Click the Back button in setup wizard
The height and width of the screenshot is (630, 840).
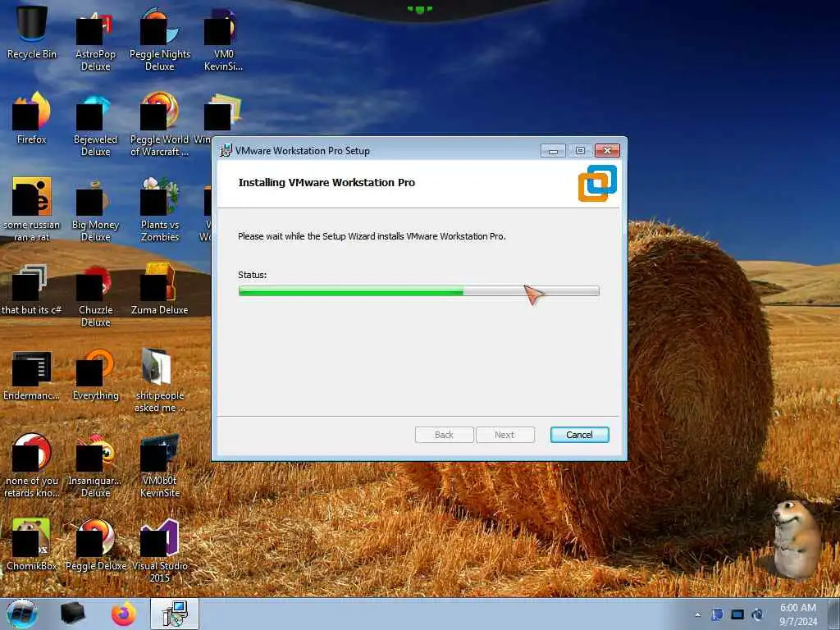coord(444,435)
